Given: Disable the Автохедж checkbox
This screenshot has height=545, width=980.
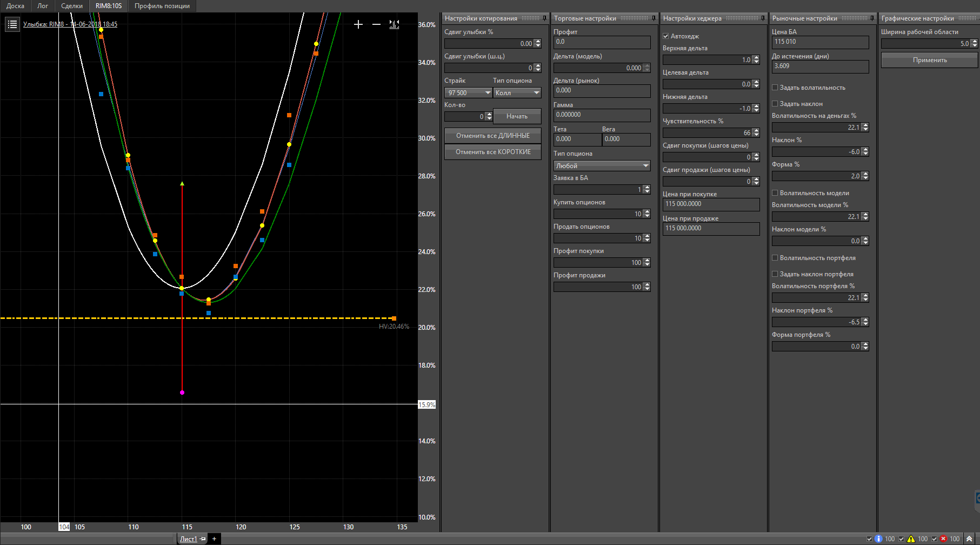Looking at the screenshot, I should [666, 36].
